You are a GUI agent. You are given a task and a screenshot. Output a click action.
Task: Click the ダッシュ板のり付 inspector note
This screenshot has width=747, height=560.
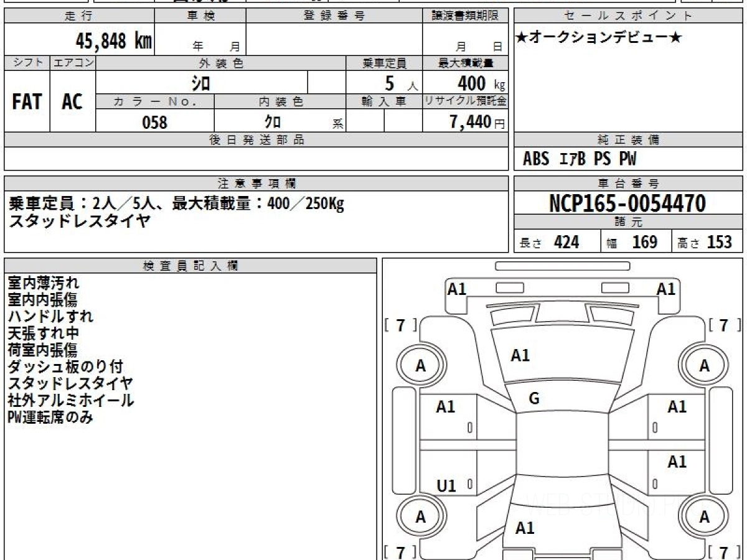[x=65, y=366]
